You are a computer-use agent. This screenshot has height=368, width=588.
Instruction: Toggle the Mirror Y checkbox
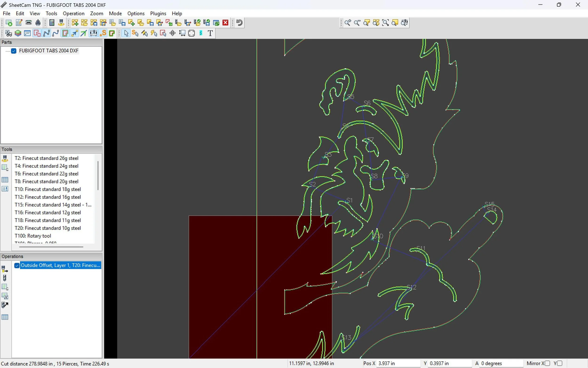(559, 363)
